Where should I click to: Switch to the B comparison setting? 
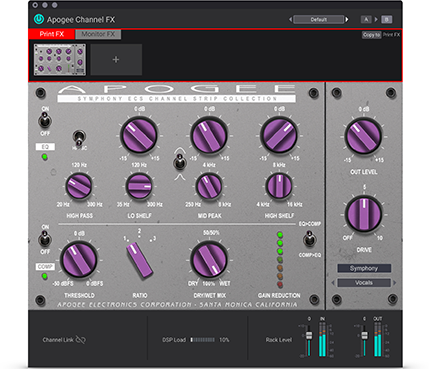[387, 20]
